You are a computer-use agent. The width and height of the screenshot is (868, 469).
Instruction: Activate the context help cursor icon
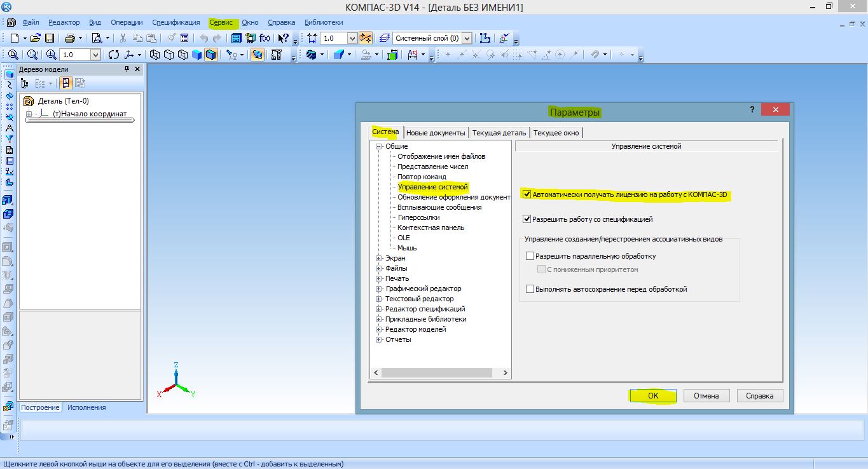(284, 38)
